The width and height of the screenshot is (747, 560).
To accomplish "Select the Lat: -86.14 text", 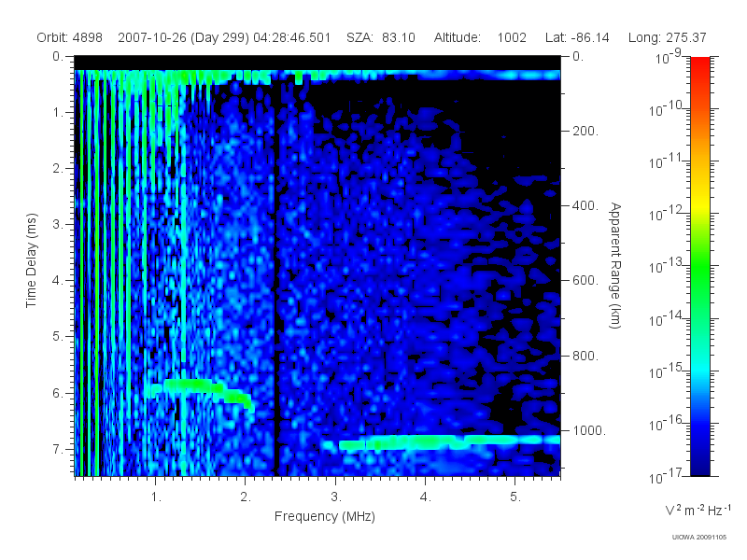I will pos(577,37).
